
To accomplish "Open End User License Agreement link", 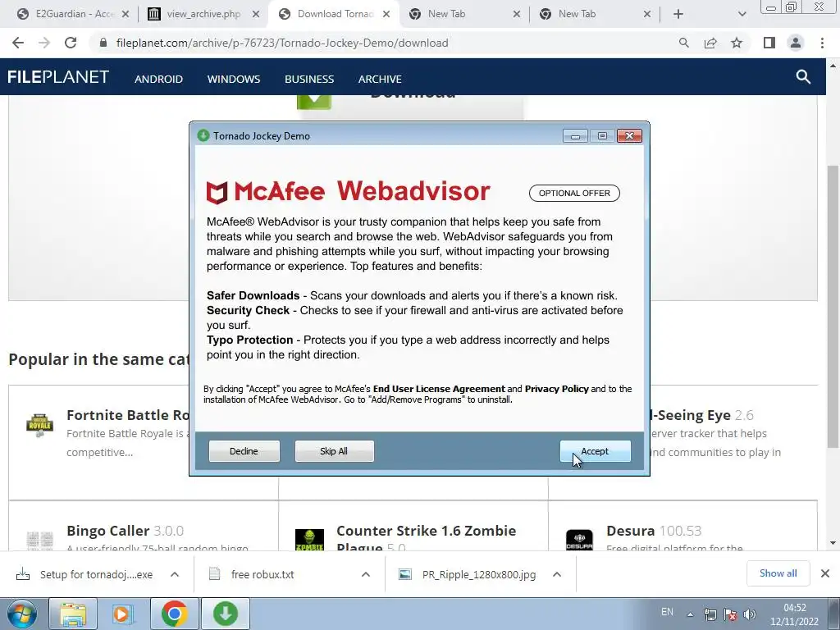I will tap(439, 389).
